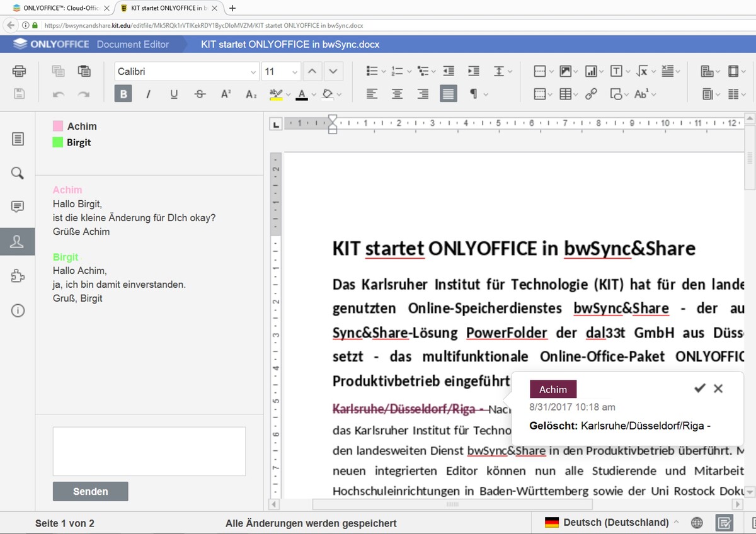Open the Search panel in the sidebar
The image size is (756, 534).
[x=18, y=173]
